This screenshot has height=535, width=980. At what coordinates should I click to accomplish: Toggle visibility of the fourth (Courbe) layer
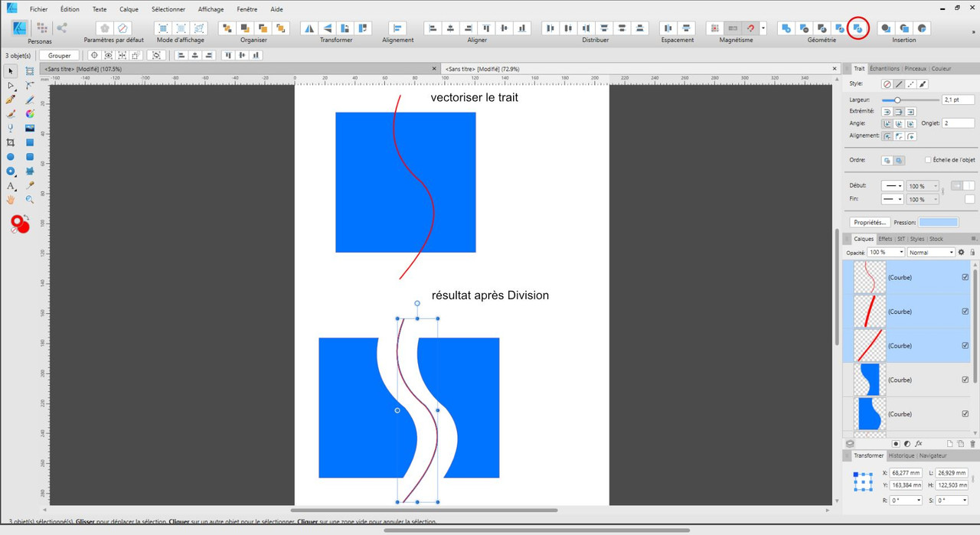(x=965, y=380)
